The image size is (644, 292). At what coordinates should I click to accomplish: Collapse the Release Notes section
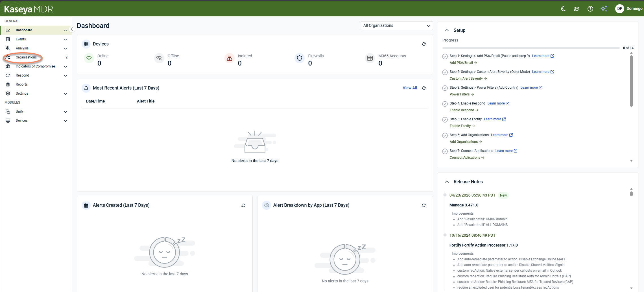(447, 182)
